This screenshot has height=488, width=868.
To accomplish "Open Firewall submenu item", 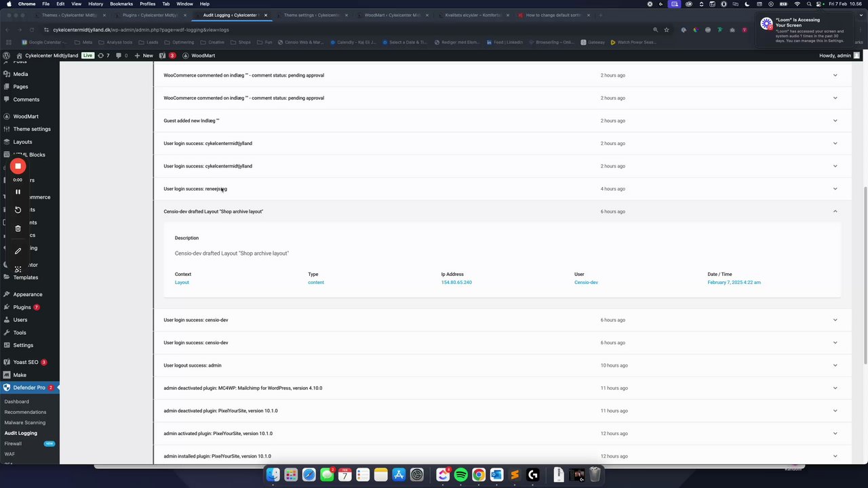I will tap(13, 443).
